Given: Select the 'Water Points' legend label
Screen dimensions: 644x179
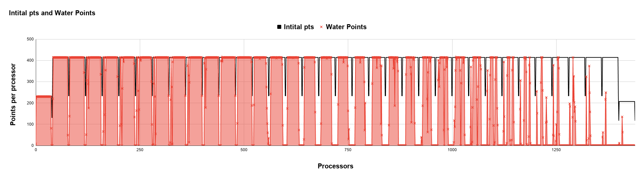Looking at the screenshot, I should tap(346, 27).
